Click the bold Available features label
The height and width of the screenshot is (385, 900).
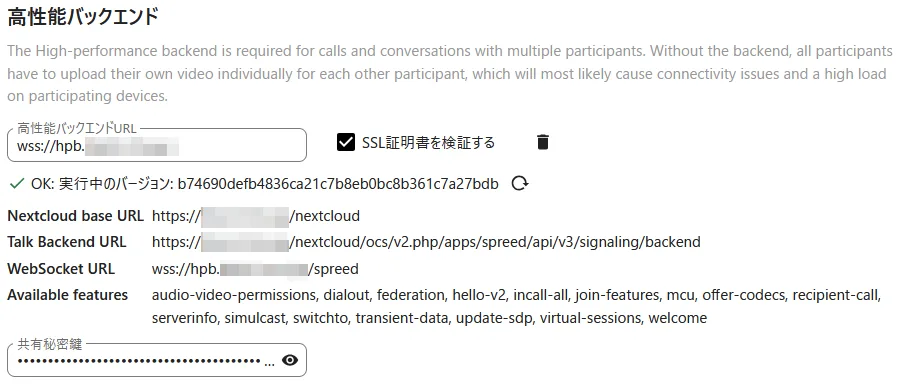[x=68, y=295]
